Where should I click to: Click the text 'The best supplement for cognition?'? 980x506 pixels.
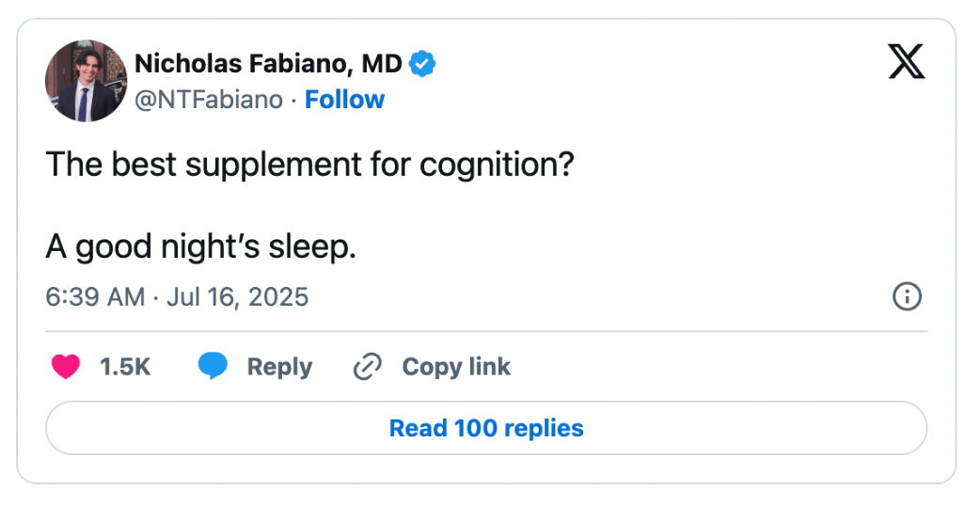coord(309,165)
